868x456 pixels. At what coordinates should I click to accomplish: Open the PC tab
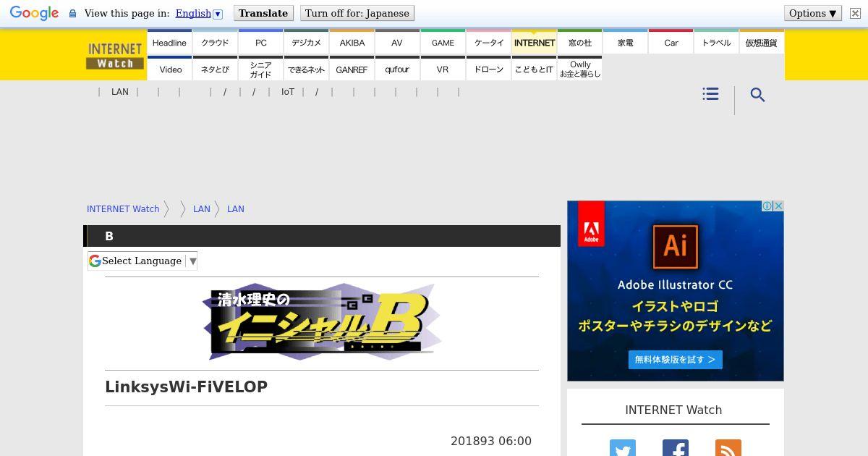point(260,42)
